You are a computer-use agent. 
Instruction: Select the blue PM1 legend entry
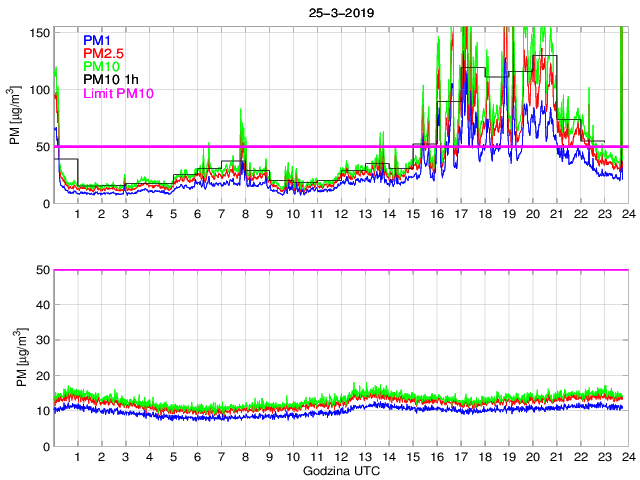tap(98, 40)
